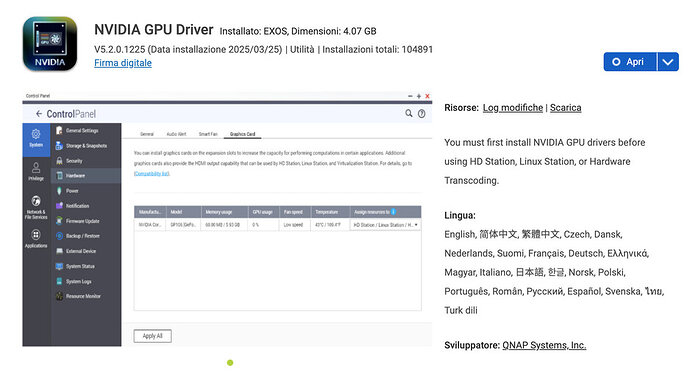Switch to the Graphics Card tab
The image size is (690, 392).
[242, 134]
